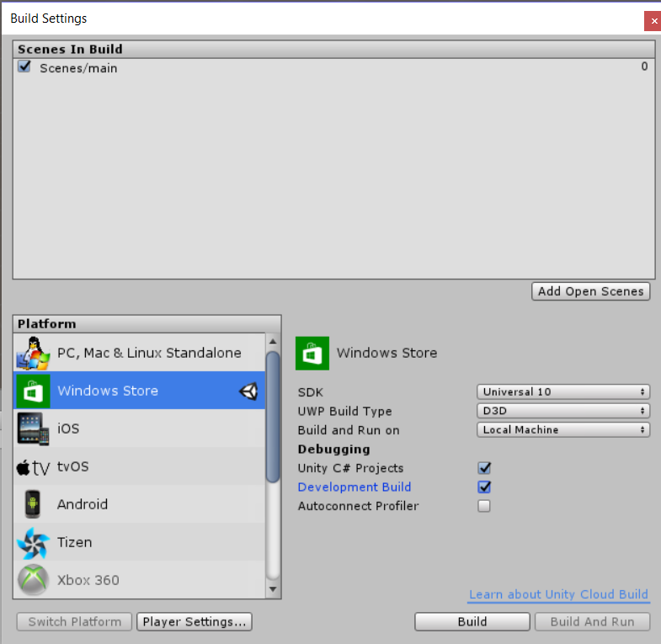This screenshot has height=644, width=661.
Task: Select the tvOS platform row
Action: 140,466
